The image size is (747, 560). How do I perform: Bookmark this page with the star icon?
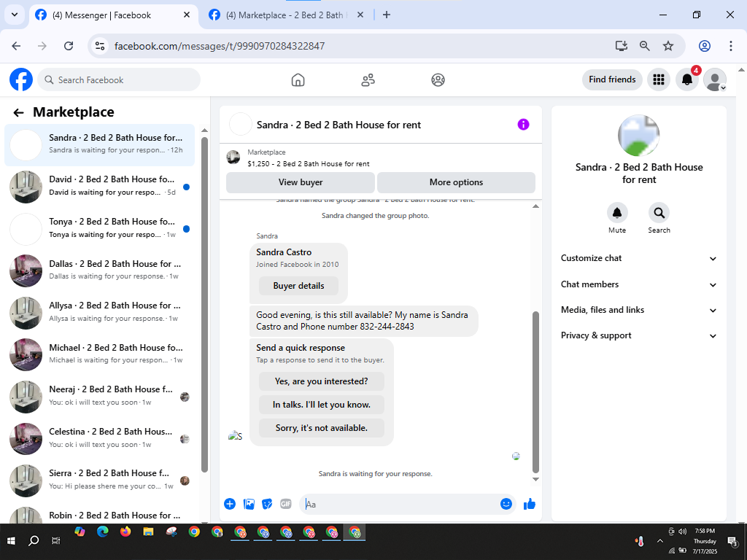point(668,46)
